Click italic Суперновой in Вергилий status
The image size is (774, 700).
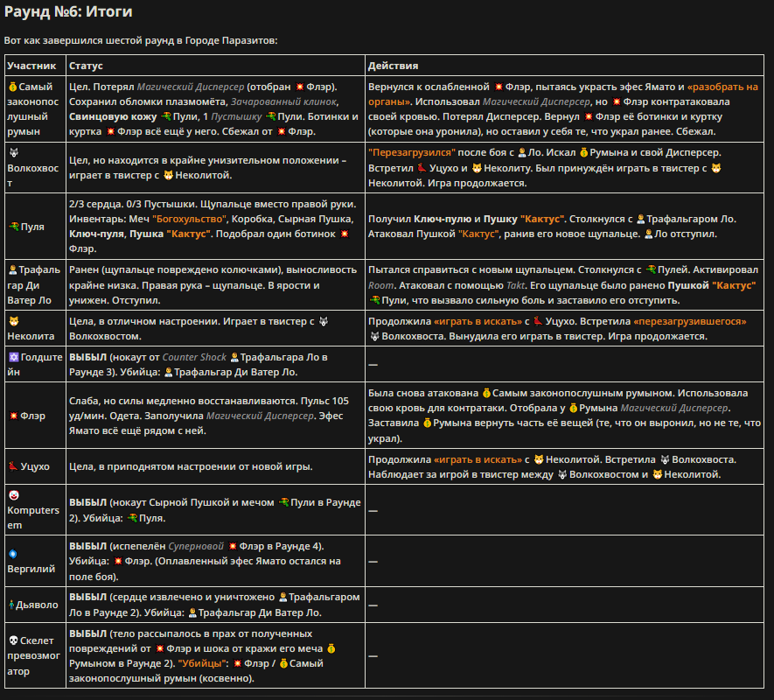196,546
